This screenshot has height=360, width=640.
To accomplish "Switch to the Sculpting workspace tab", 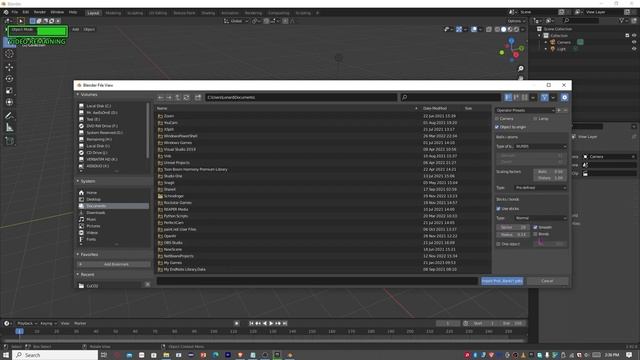I will pos(135,13).
